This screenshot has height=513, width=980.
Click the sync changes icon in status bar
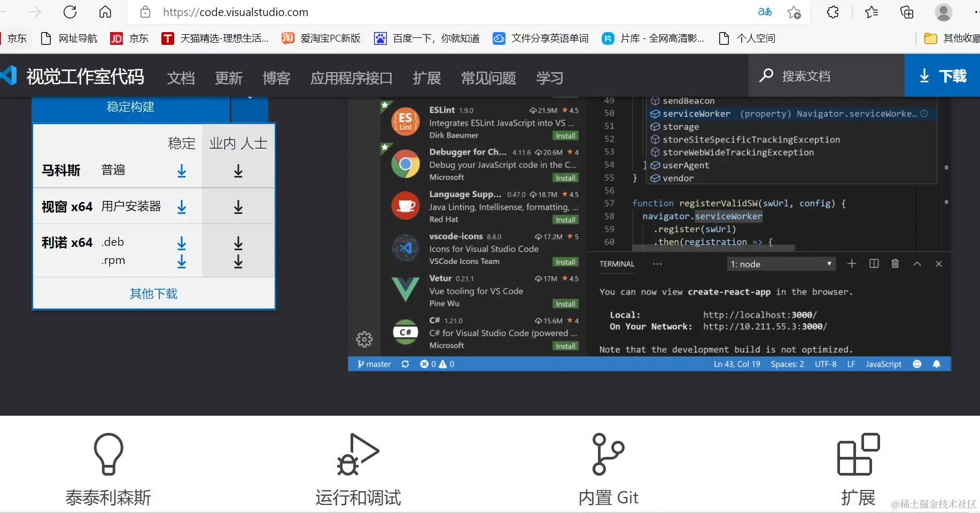[x=405, y=364]
